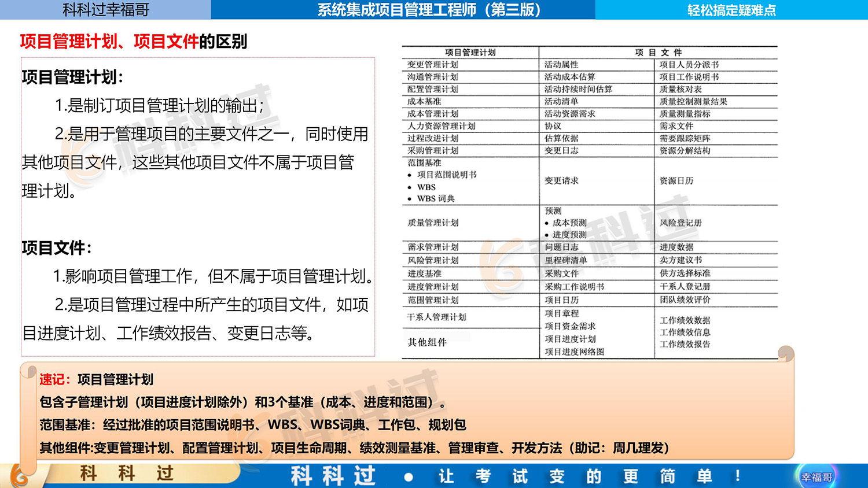
Task: Click the 项目日历 table cell
Action: (561, 300)
